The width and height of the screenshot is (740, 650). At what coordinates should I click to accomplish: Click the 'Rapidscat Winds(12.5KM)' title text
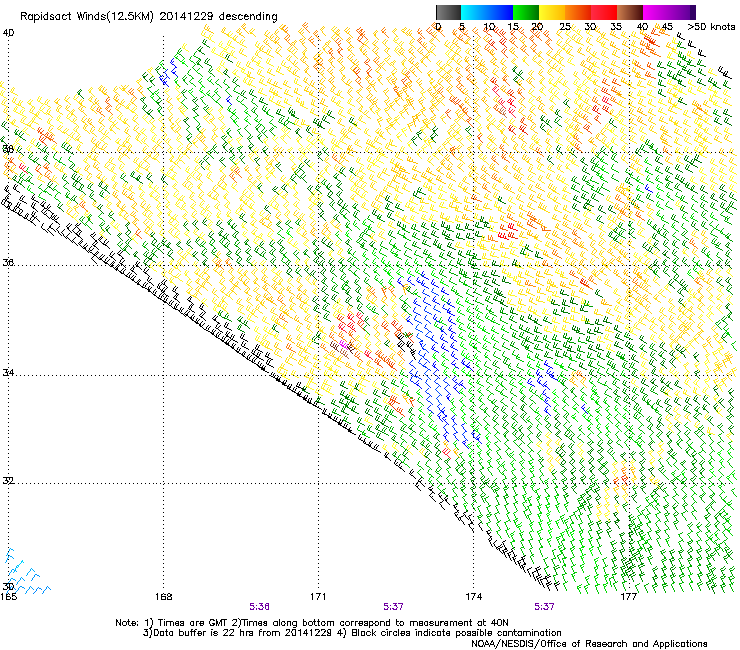click(87, 17)
